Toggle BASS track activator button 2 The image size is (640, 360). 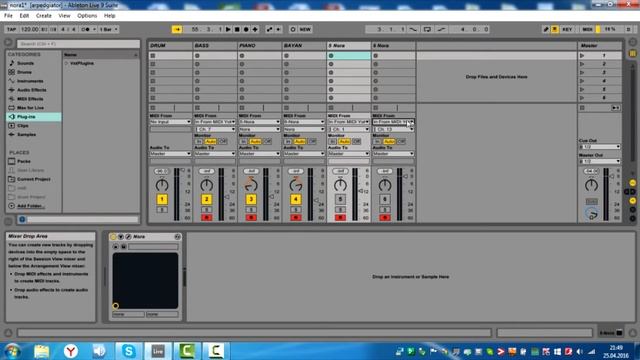(x=207, y=199)
